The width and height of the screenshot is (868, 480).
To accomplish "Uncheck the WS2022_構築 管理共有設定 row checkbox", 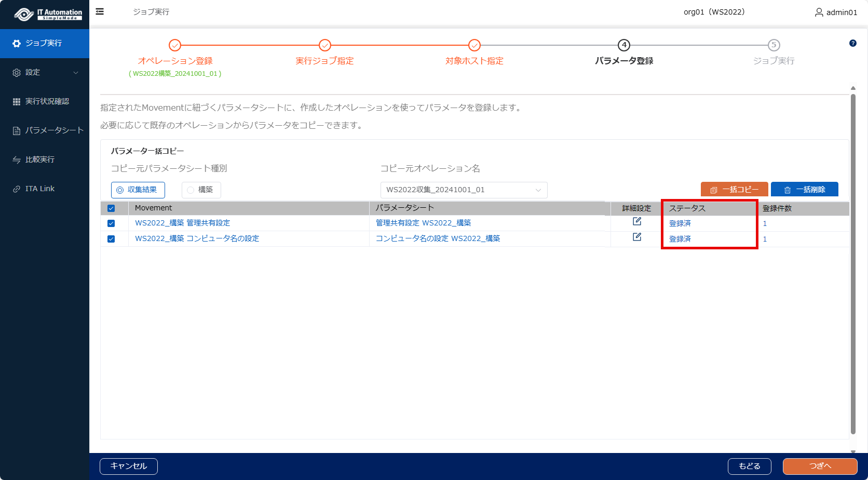I will (111, 223).
